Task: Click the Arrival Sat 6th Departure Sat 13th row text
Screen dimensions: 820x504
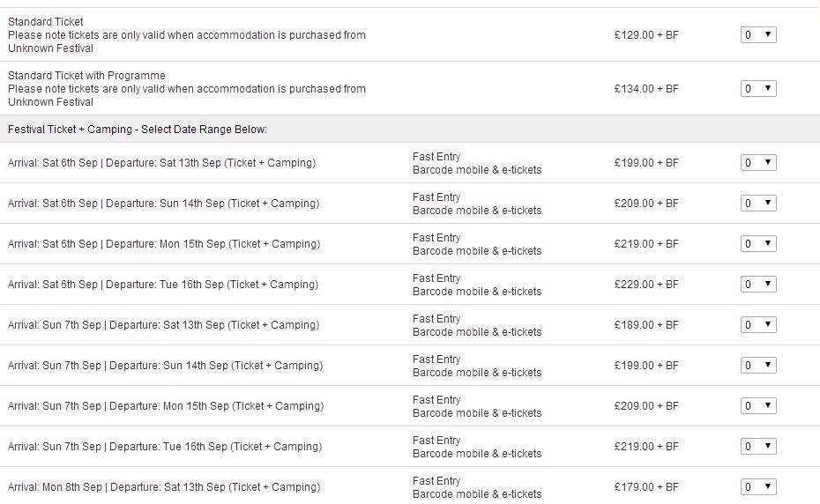Action: (161, 163)
